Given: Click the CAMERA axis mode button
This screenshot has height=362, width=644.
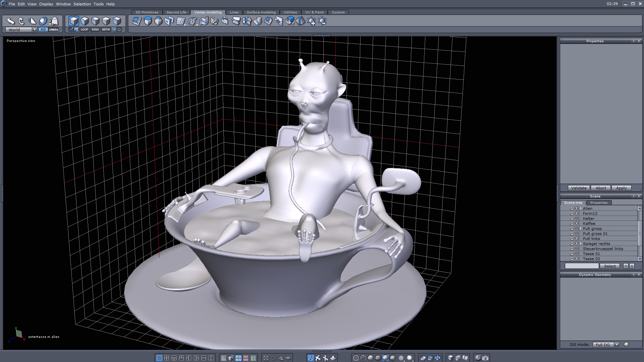Looking at the screenshot, I should 54,29.
